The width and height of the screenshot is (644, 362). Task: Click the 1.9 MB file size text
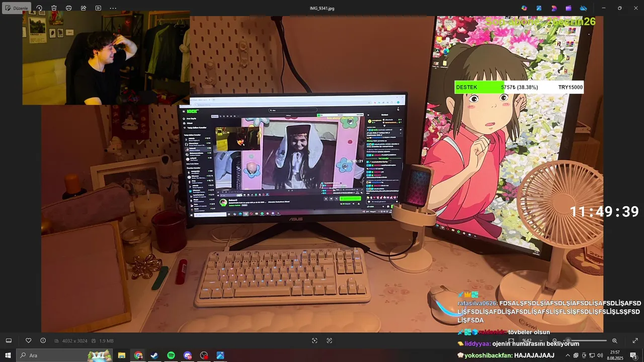pos(106,341)
